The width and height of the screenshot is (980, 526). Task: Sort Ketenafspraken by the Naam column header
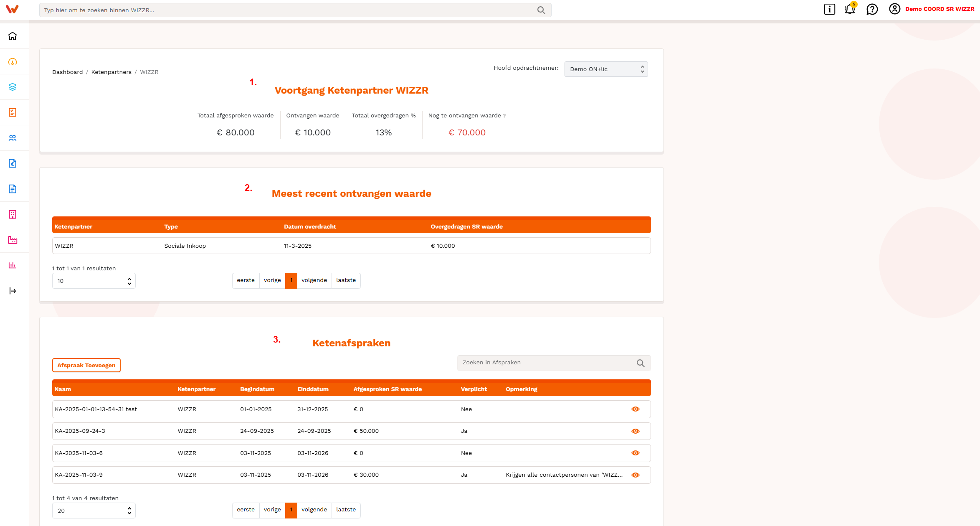(63, 389)
